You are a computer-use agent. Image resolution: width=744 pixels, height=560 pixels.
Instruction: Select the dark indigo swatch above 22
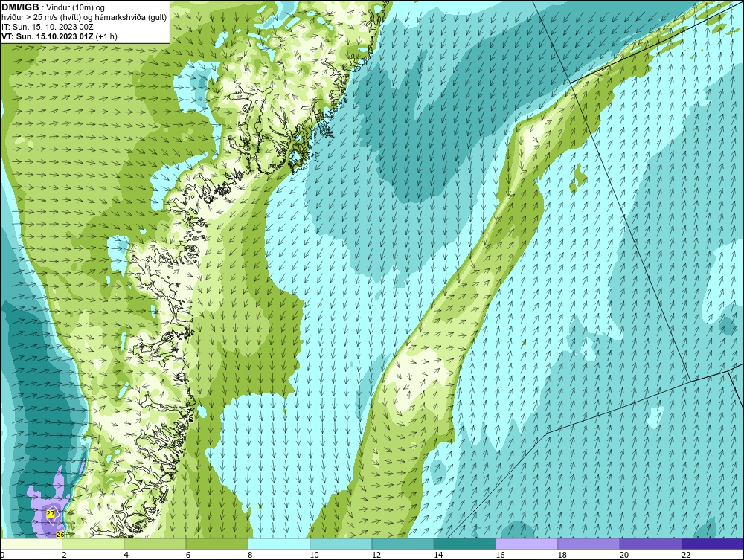(x=713, y=544)
